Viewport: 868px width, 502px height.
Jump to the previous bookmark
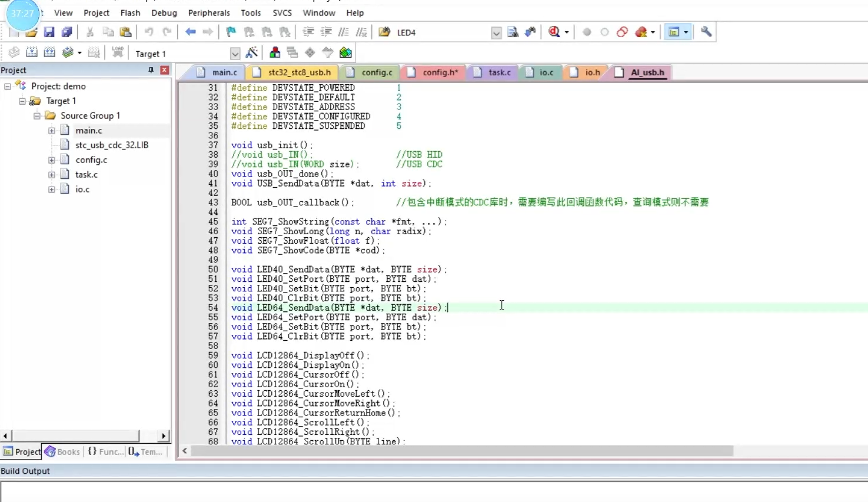(249, 32)
